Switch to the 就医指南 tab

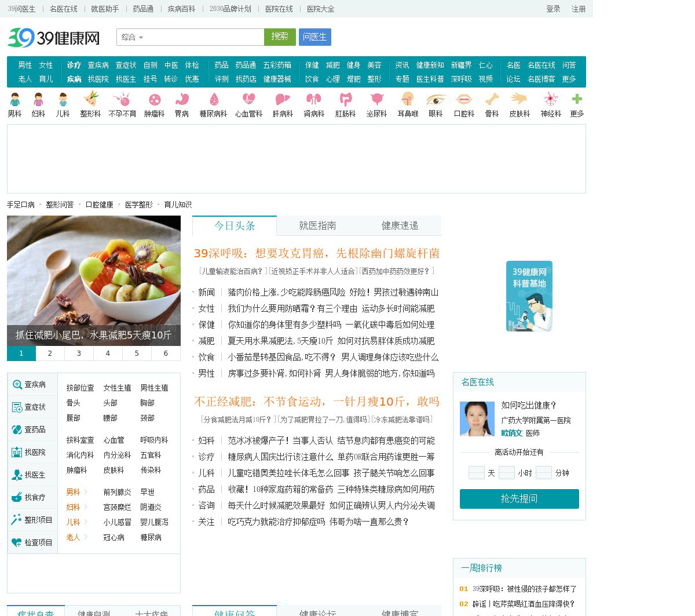317,226
